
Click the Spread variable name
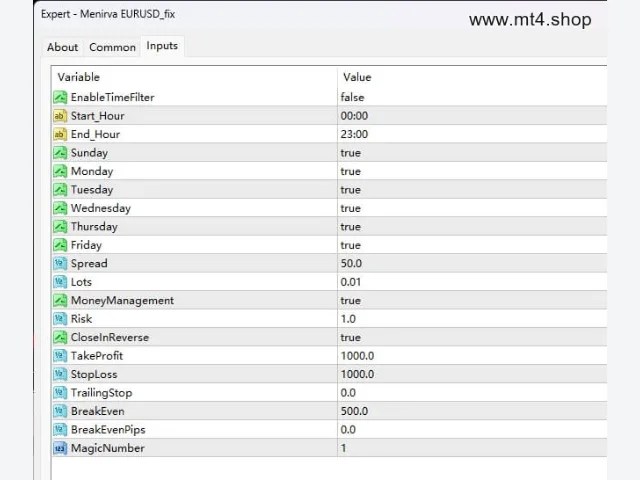[89, 264]
